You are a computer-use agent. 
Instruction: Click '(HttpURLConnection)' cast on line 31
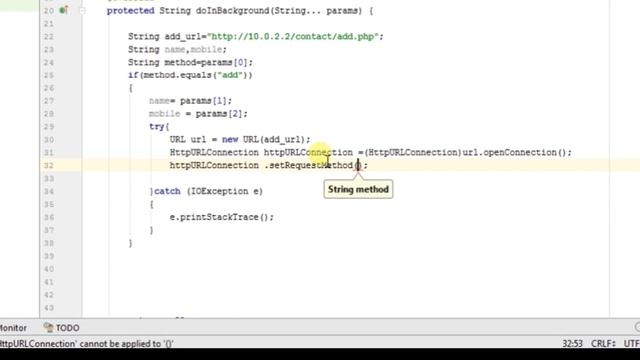point(413,152)
